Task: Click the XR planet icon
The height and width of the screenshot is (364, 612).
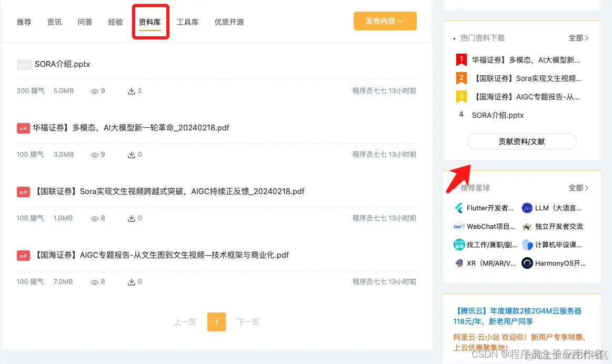Action: pyautogui.click(x=459, y=263)
